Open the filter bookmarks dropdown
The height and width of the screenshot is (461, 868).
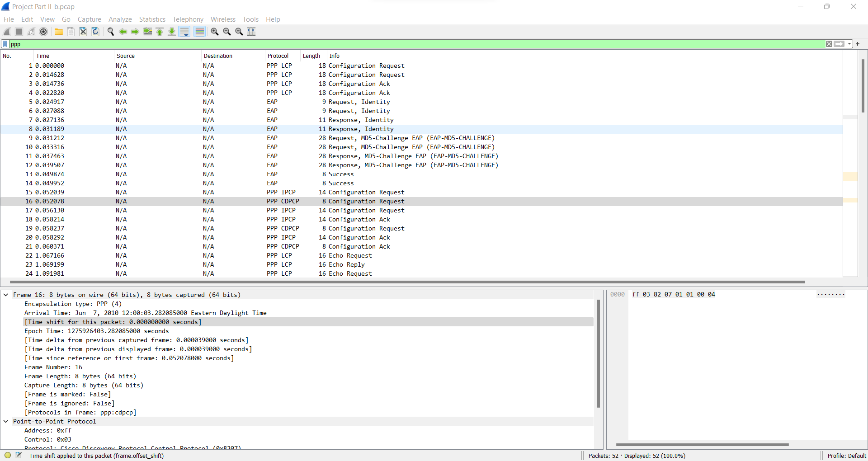point(5,44)
